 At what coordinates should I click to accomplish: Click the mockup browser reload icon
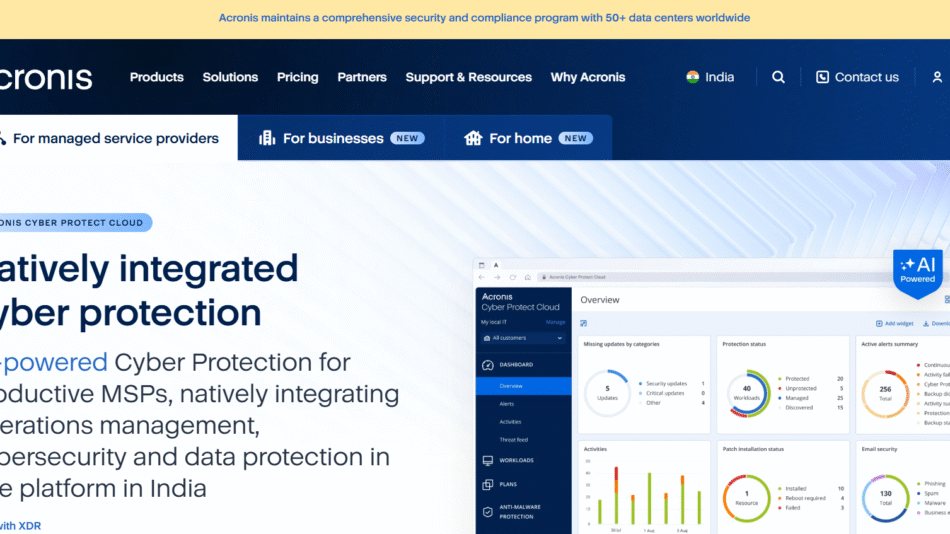[513, 278]
